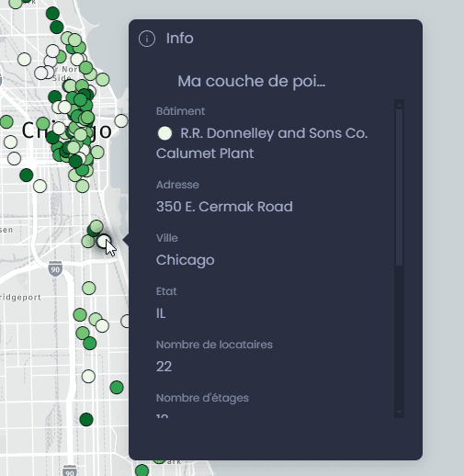Click the 'Nombre d'étages' field label
This screenshot has width=464, height=476.
[x=202, y=398]
